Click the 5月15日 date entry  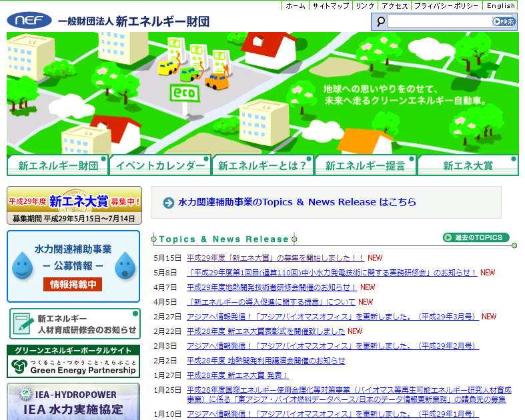point(167,258)
